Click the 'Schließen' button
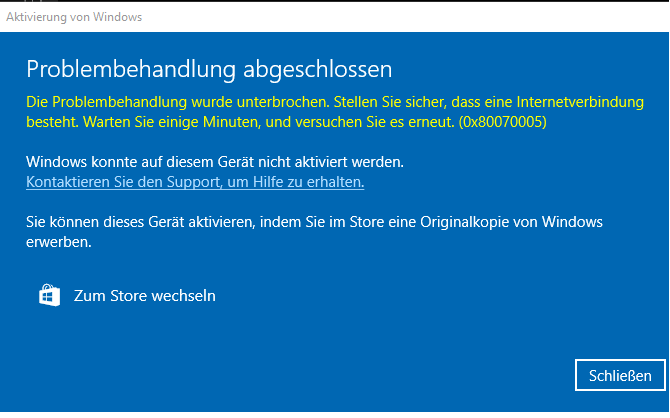 pos(620,375)
